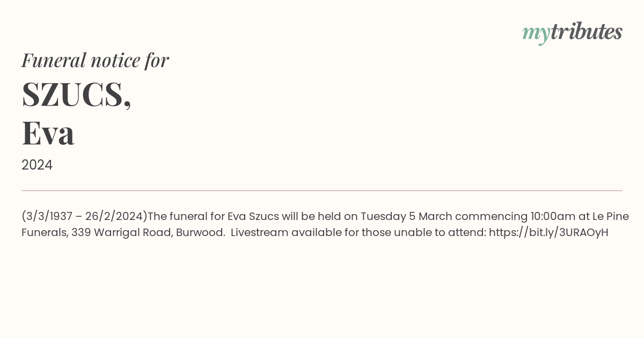Click the dark "tributes" logo wordmark
Screen dimensions: 644x338
click(x=586, y=32)
